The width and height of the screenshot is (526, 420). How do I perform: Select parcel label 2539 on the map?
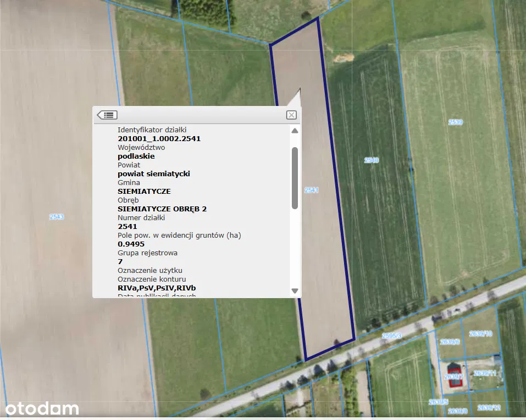point(455,122)
